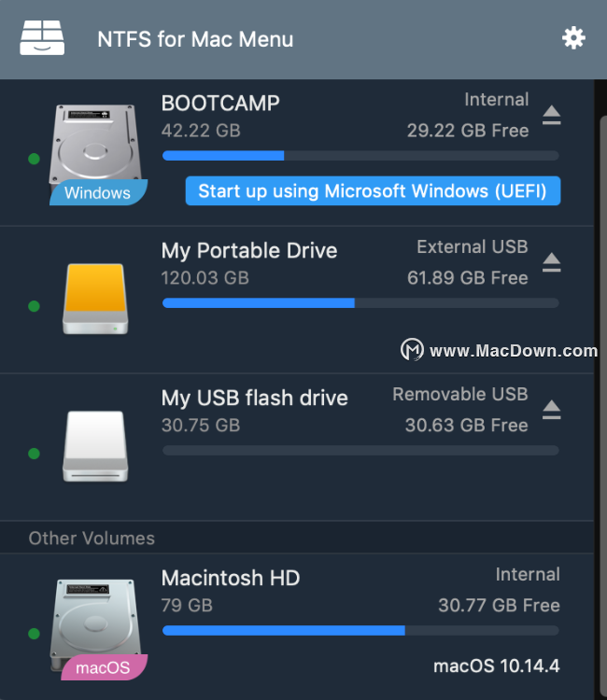Image resolution: width=607 pixels, height=700 pixels.
Task: Open settings with the gear icon
Action: click(x=573, y=38)
